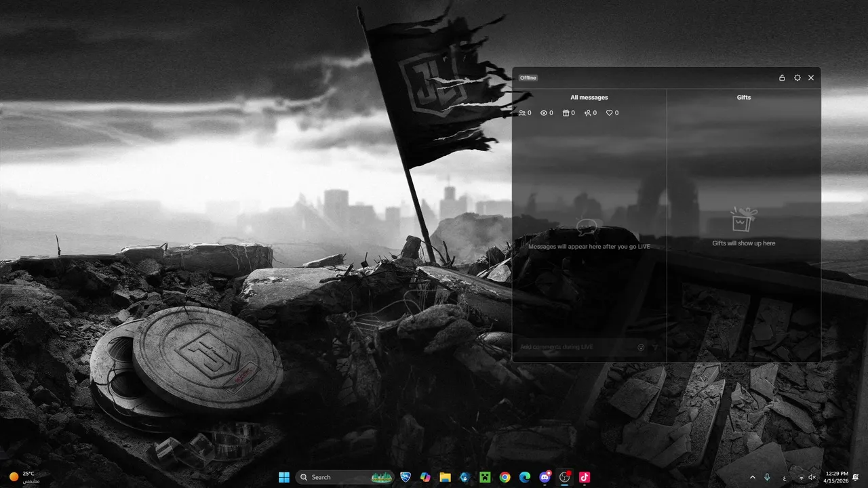The image size is (868, 488).
Task: Click the microphone icon in system tray
Action: pos(768,477)
